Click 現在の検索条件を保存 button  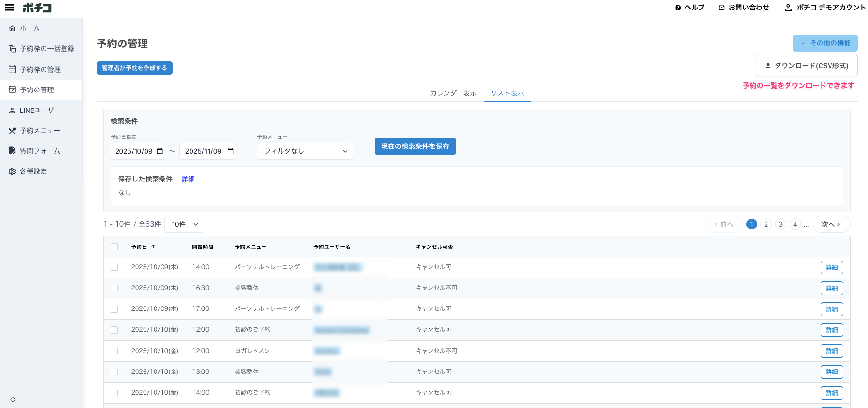415,146
